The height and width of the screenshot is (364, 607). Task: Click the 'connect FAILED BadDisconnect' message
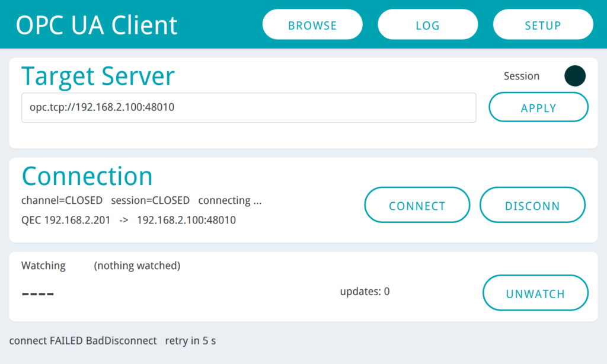(83, 341)
